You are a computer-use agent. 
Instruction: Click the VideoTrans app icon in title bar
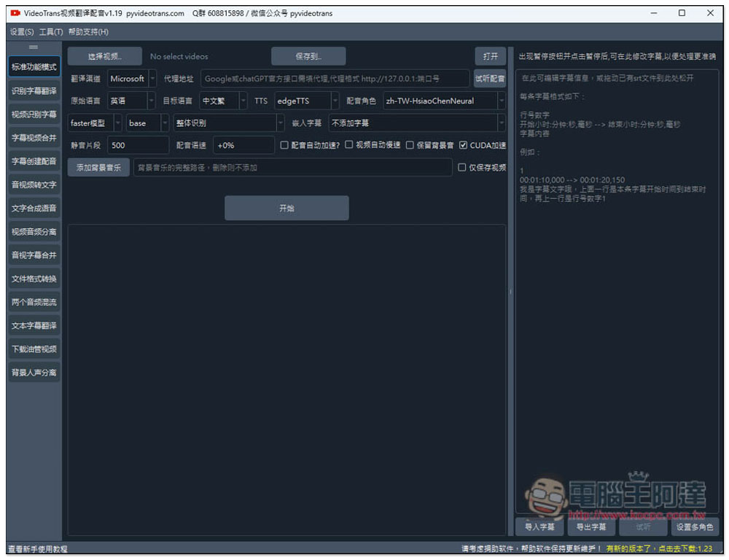15,13
